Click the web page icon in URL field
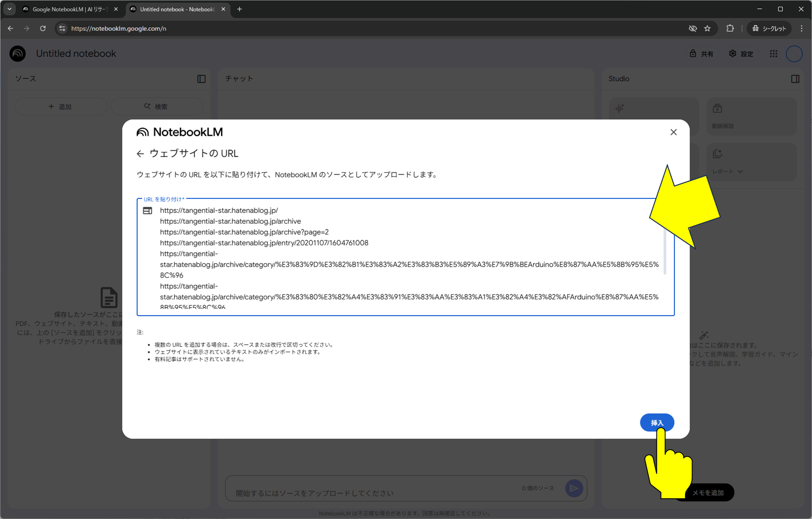The image size is (812, 519). pos(148,211)
